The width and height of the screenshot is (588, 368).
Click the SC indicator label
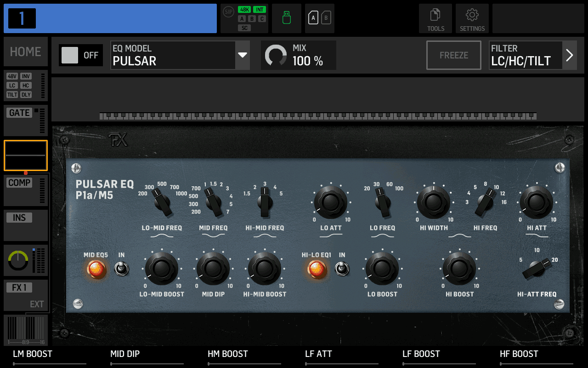point(244,28)
